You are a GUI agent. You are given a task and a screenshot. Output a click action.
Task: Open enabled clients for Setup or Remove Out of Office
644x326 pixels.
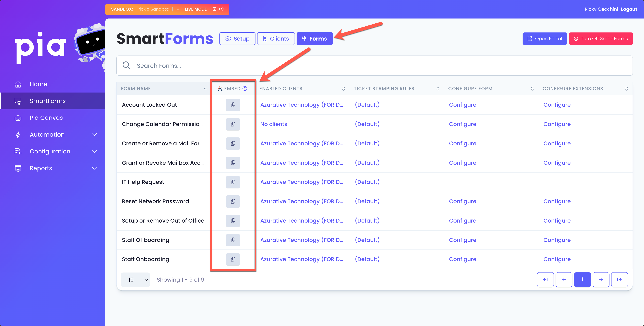pyautogui.click(x=301, y=221)
